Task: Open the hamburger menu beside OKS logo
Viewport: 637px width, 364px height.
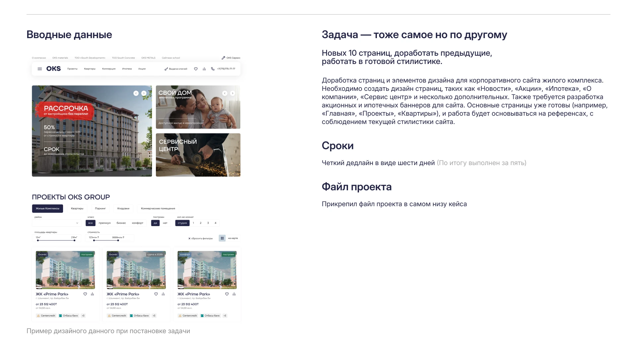Action: point(40,69)
